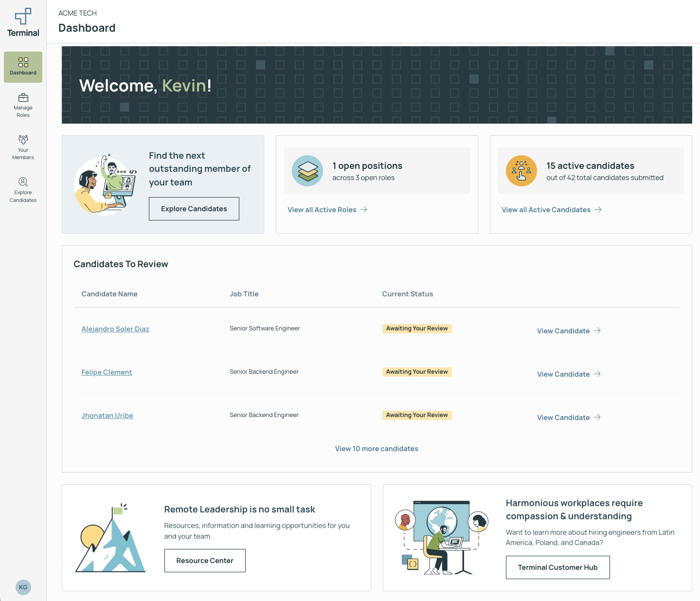
Task: Click the Terminal logo icon
Action: [22, 17]
